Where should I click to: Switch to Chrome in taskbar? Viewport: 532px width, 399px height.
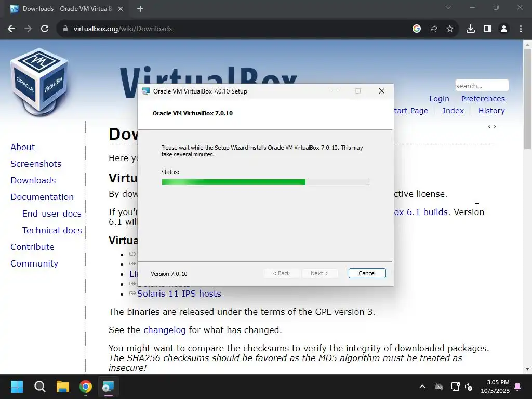pyautogui.click(x=86, y=387)
